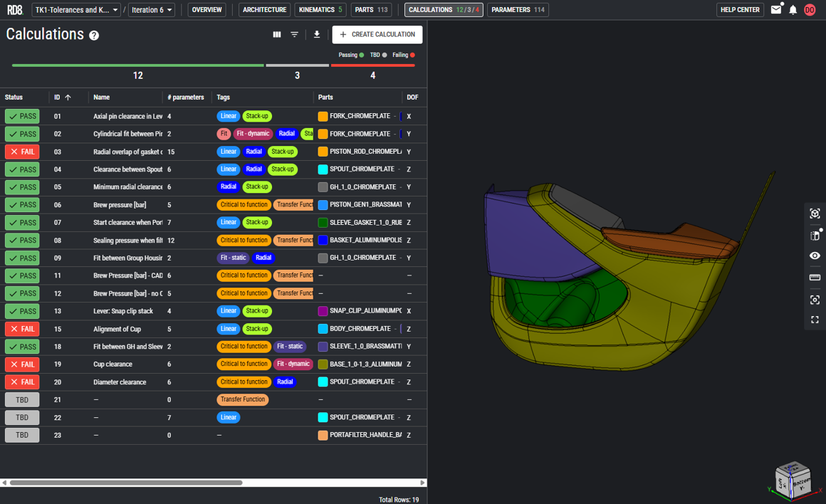Open the messages envelope icon

776,10
